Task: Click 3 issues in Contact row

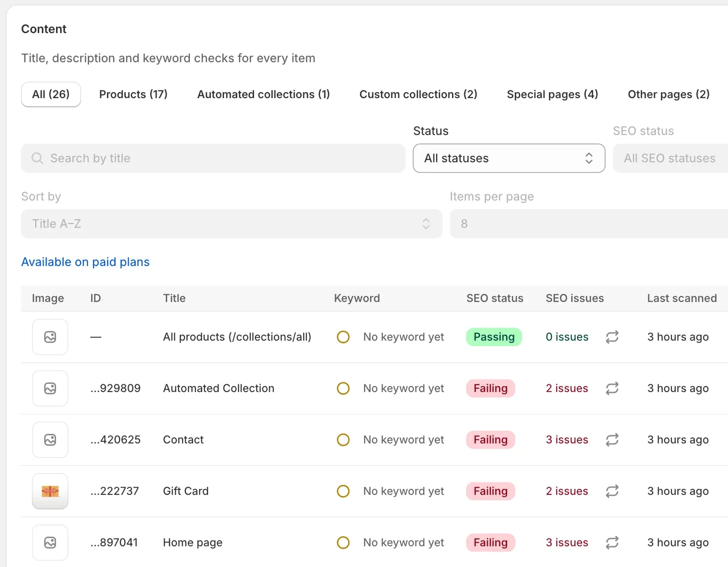Action: 567,440
